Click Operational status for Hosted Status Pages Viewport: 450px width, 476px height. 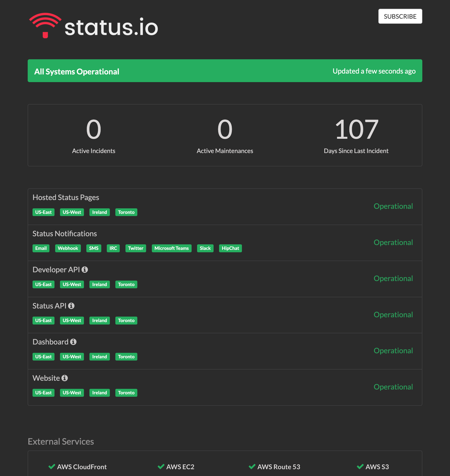393,206
